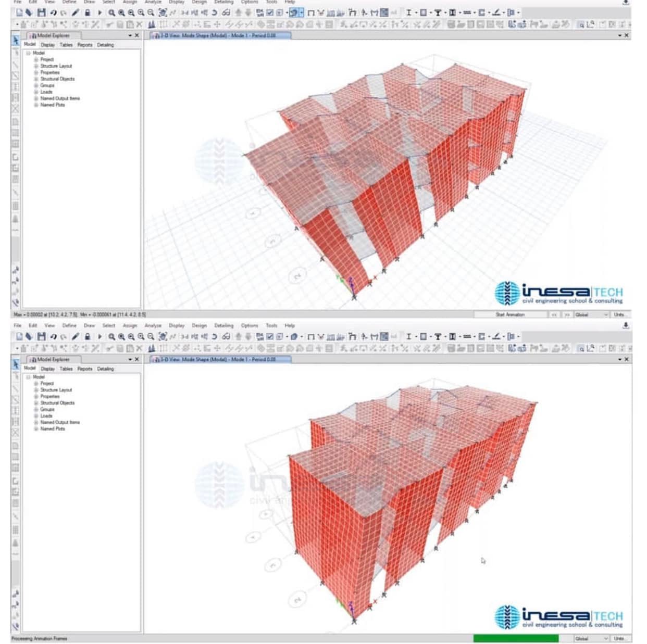Click display-options checkbox icon in lower toolbar
Viewport: 647px width, 644px height.
tap(270, 336)
